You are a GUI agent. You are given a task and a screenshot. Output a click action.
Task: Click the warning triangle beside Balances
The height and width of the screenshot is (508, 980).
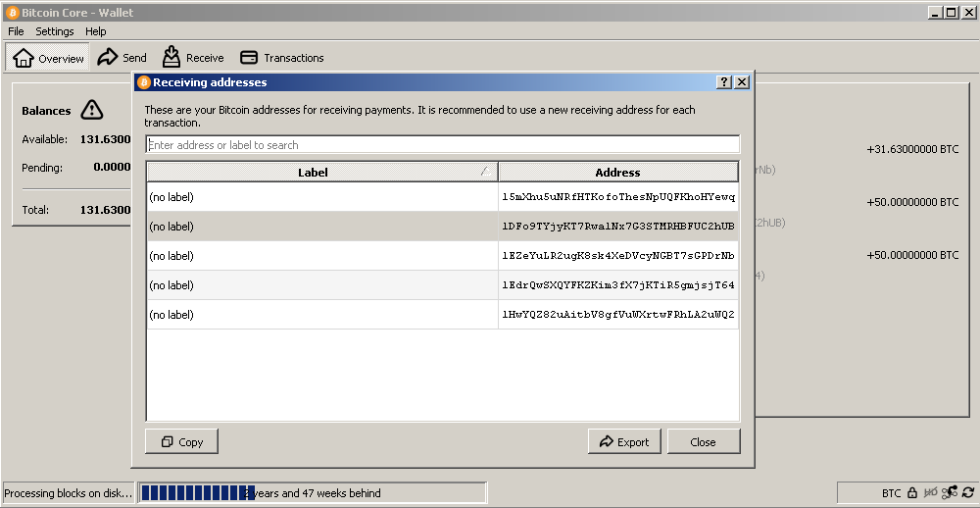pyautogui.click(x=92, y=110)
